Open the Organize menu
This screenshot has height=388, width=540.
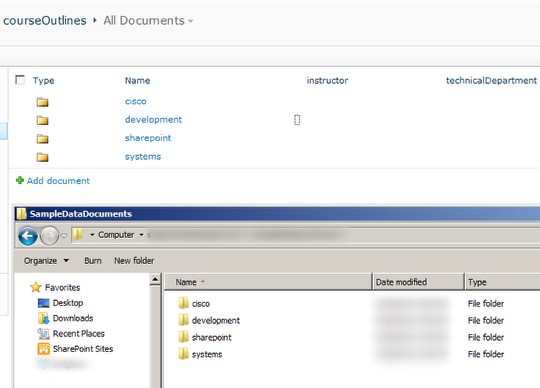[x=40, y=261]
